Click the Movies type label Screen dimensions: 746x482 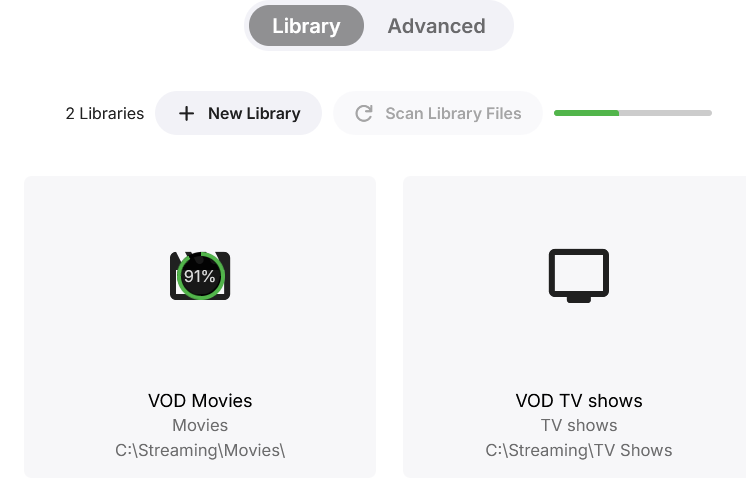point(200,425)
